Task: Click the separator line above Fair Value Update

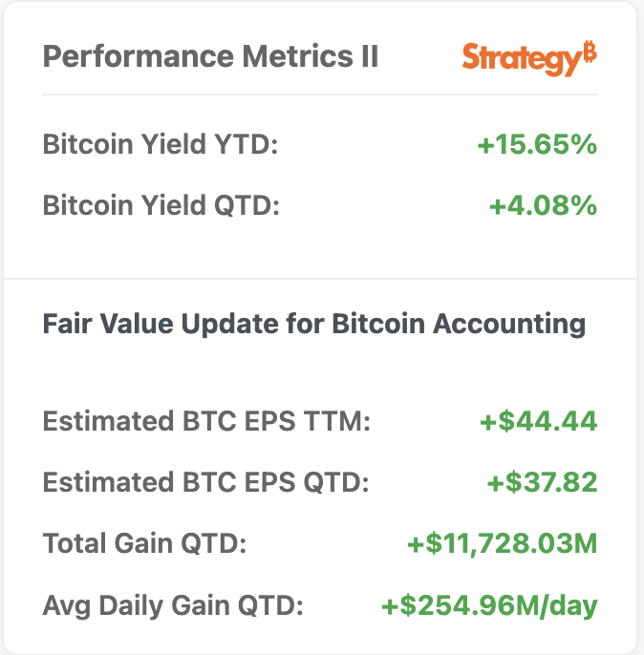Action: tap(320, 279)
